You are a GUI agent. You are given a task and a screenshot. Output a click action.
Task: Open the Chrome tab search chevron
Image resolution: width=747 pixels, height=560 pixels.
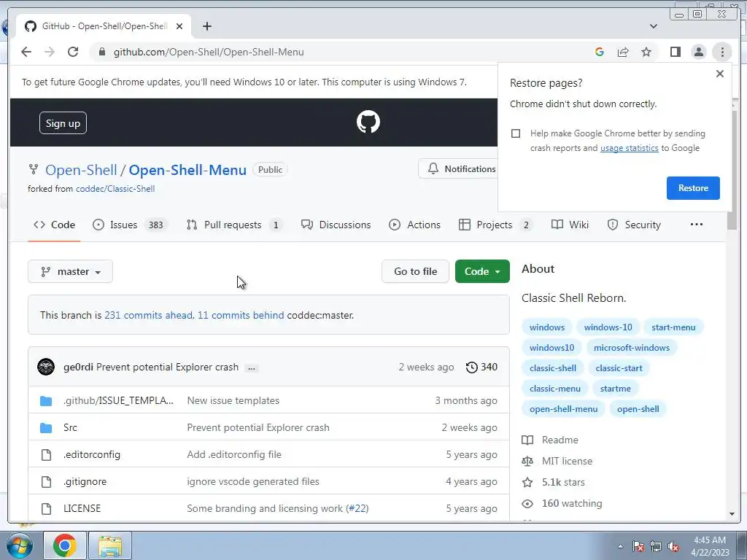pos(654,26)
